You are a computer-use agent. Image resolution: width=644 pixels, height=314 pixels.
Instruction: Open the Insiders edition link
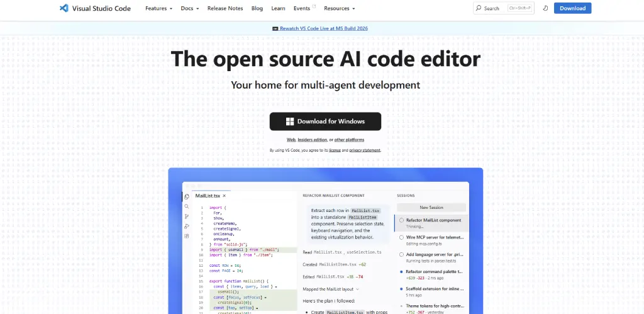point(313,140)
